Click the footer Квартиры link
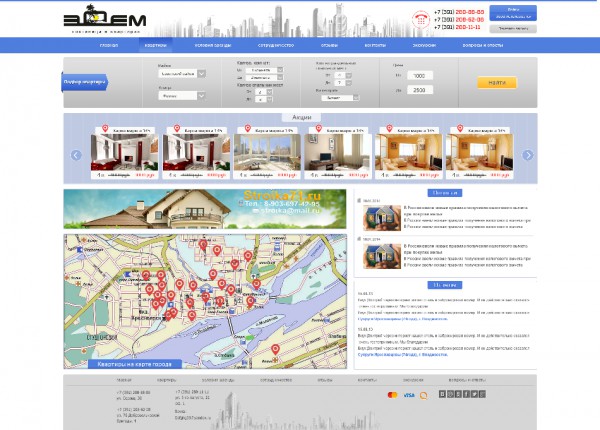 coord(166,380)
